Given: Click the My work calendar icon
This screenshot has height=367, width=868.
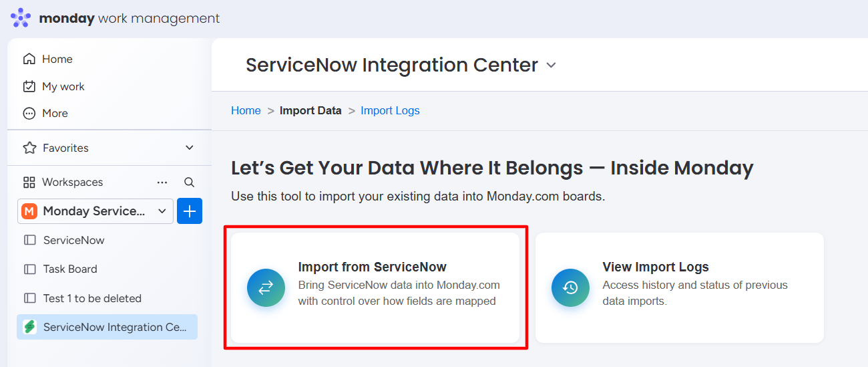Looking at the screenshot, I should click(x=29, y=86).
